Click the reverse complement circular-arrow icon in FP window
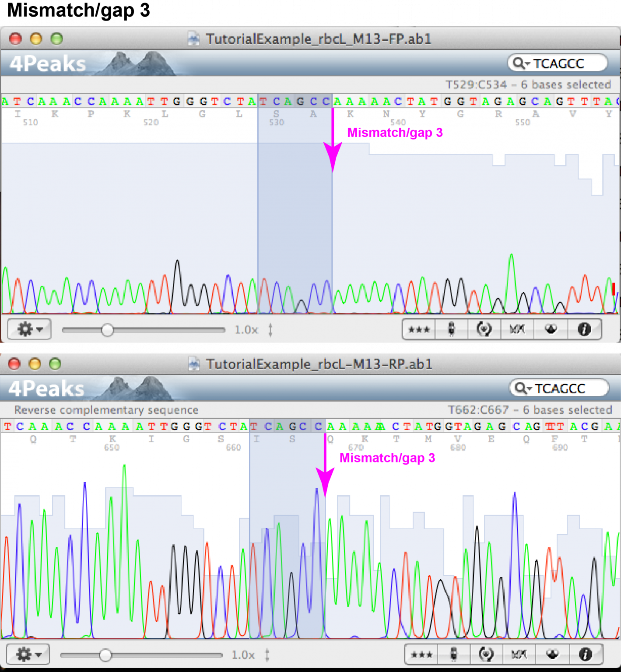Image resolution: width=621 pixels, height=672 pixels. pyautogui.click(x=484, y=329)
